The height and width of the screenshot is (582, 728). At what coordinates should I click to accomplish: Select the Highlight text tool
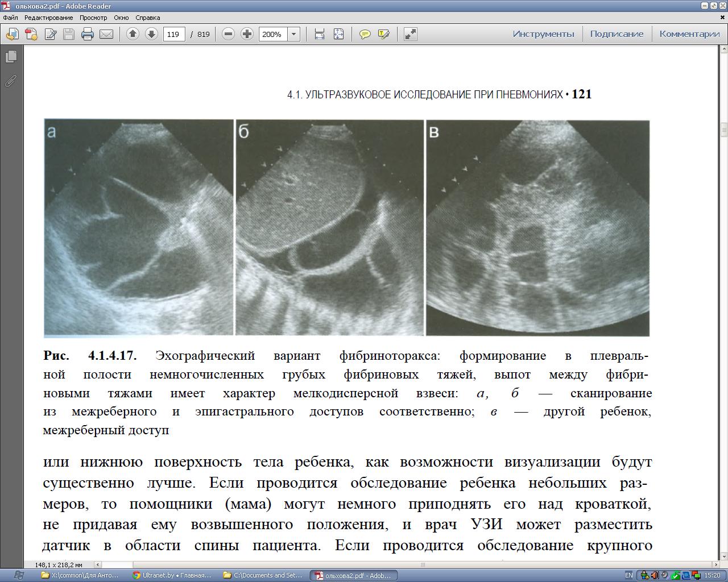click(x=384, y=34)
